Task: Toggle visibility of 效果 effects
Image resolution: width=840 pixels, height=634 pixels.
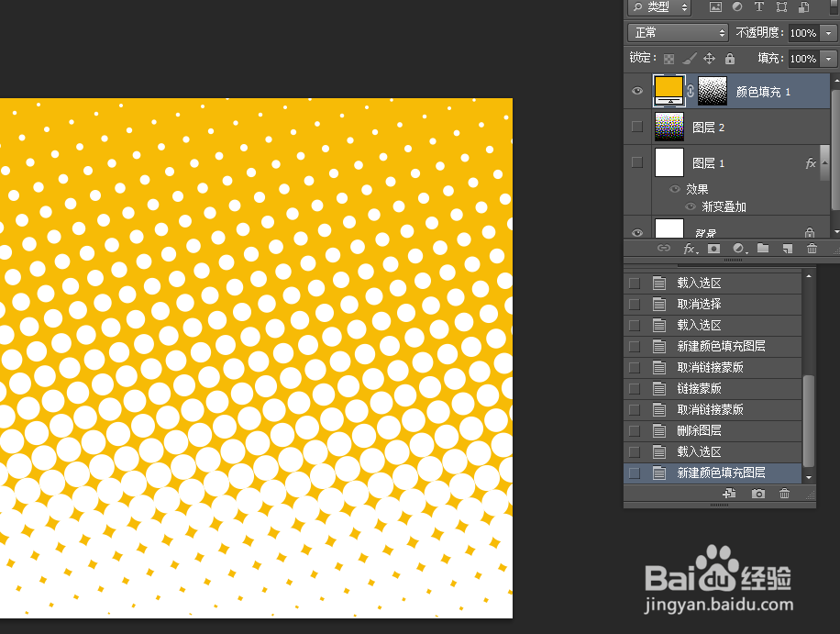Action: [x=675, y=189]
